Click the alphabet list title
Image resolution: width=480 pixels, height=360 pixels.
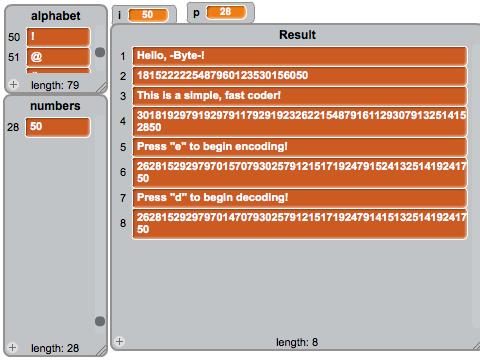pos(56,16)
